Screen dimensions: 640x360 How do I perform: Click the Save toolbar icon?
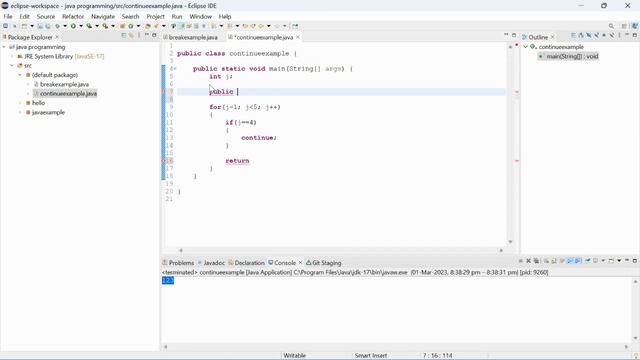tap(40, 26)
